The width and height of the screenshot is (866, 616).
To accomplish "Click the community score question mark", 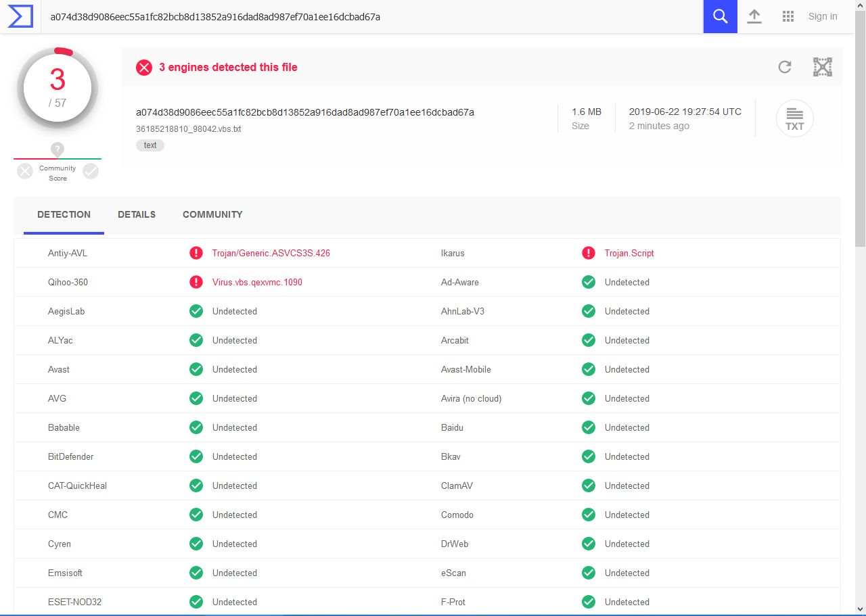I will click(x=58, y=149).
